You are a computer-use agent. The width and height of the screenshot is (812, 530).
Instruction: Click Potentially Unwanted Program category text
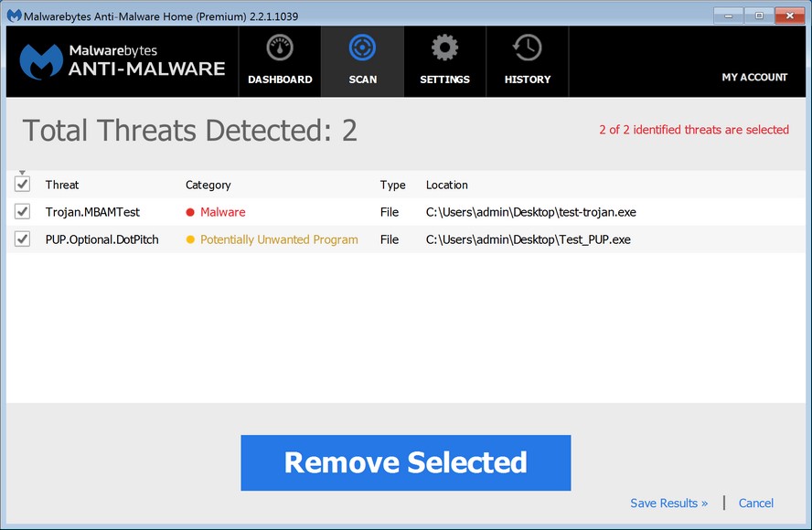[x=279, y=239]
